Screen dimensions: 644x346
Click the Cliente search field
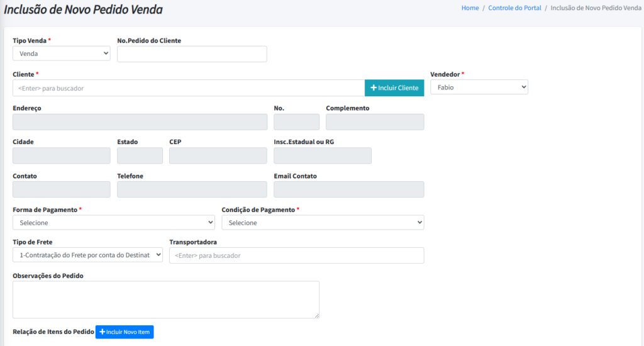(x=189, y=88)
